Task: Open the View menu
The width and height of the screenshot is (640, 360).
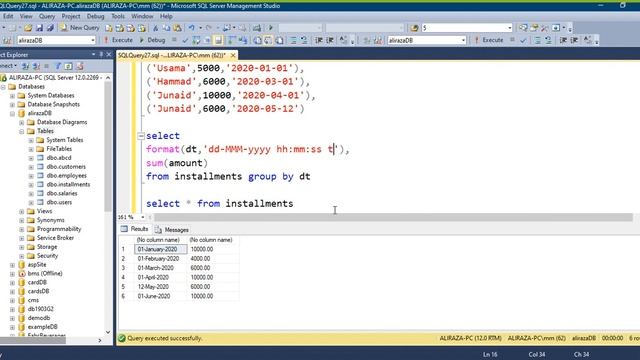Action: click(26, 16)
